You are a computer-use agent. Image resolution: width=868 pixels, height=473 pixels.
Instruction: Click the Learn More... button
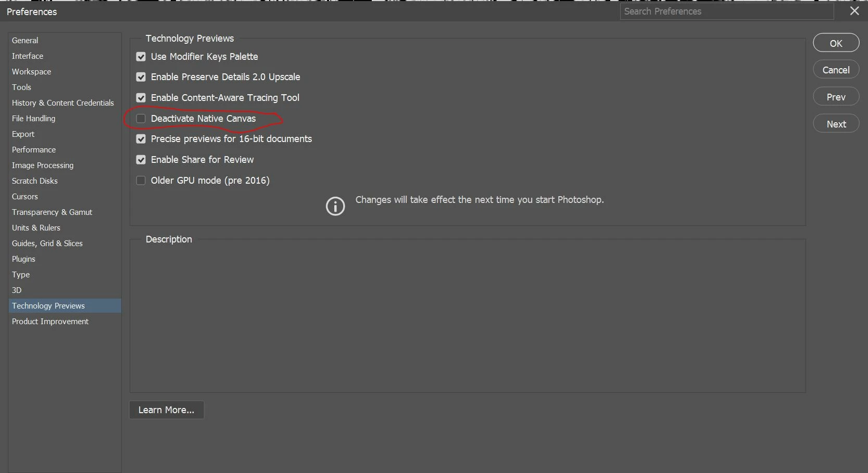pos(166,410)
